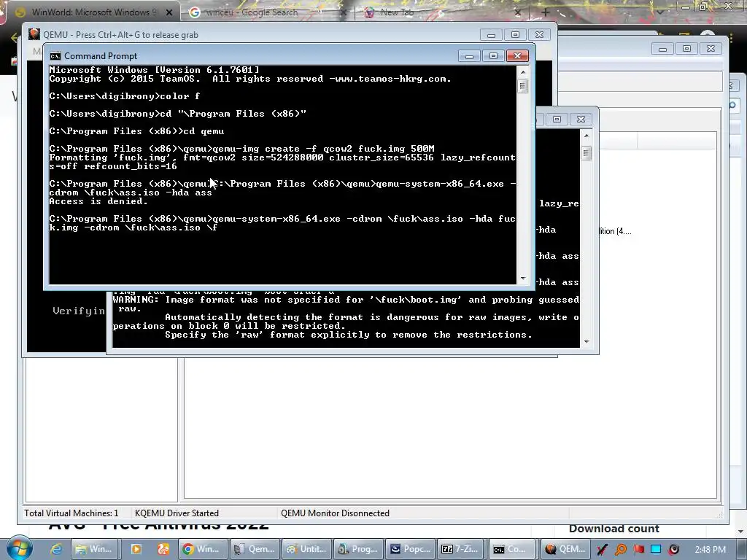The image size is (747, 560).
Task: Switch to the Qemu Manager taskbar item
Action: [255, 549]
